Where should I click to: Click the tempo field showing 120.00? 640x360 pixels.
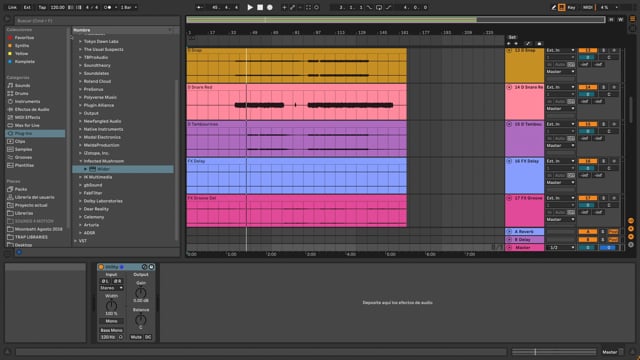pos(58,7)
